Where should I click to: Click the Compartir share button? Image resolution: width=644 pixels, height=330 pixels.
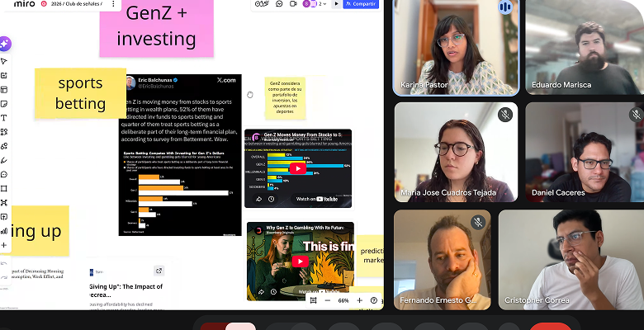tap(361, 3)
